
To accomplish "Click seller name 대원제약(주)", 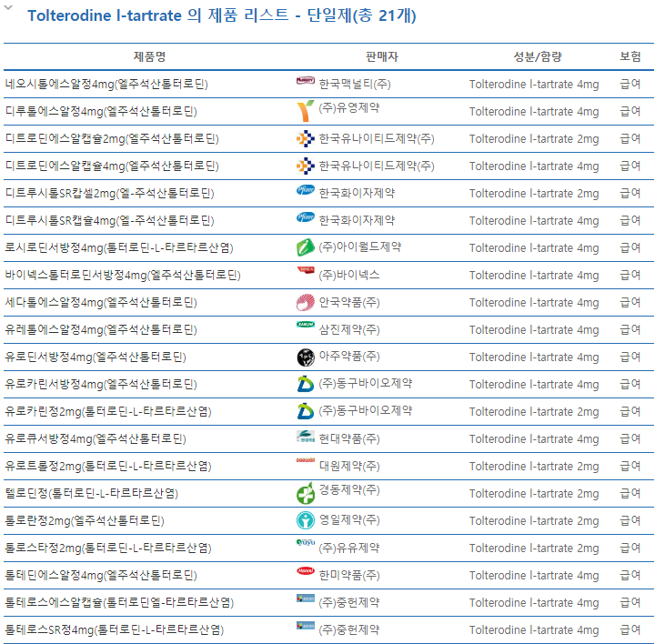I will [349, 466].
